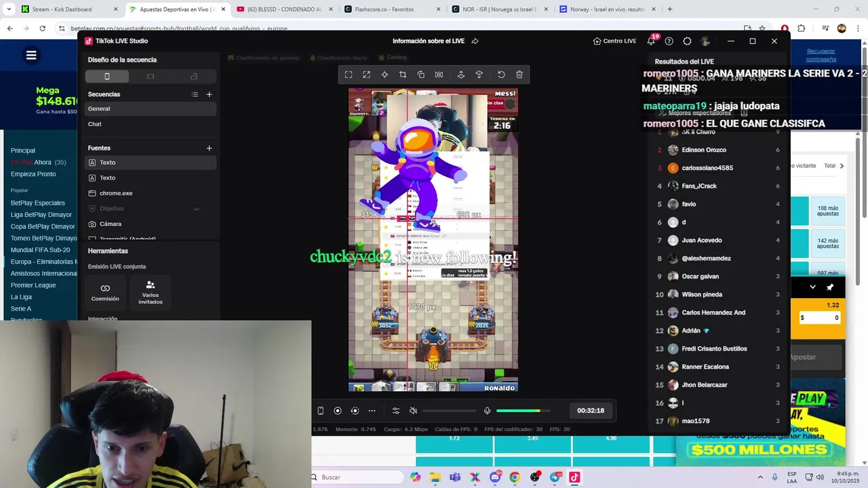Viewport: 868px width, 488px height.
Task: Click viewer carlossolano4585 in the list
Action: click(x=707, y=168)
